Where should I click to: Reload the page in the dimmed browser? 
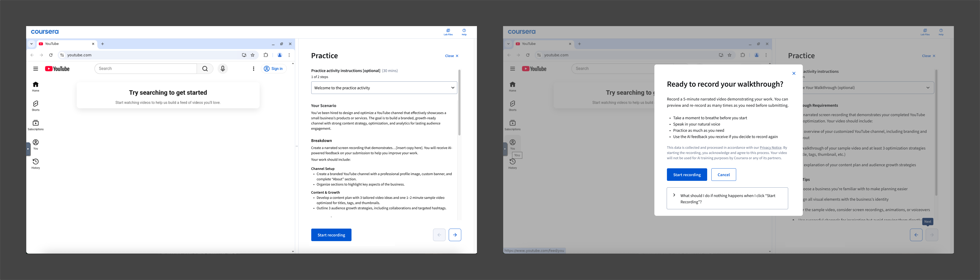point(528,55)
